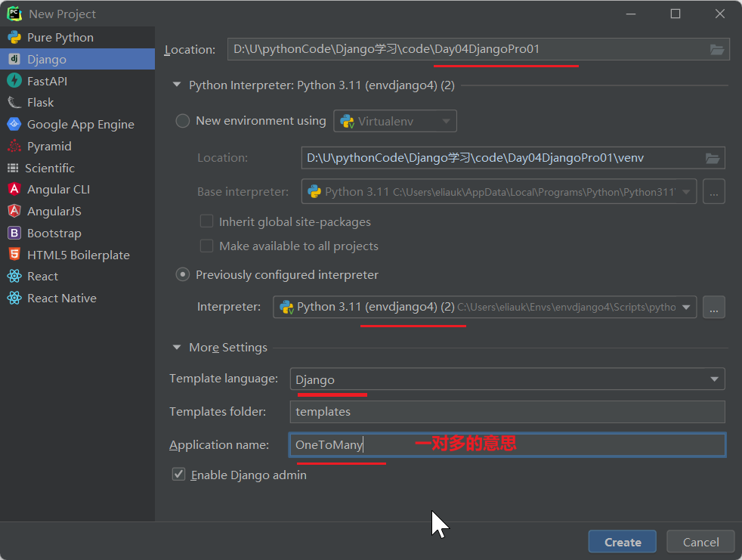742x560 pixels.
Task: Click the Google App Engine icon
Action: [x=14, y=124]
